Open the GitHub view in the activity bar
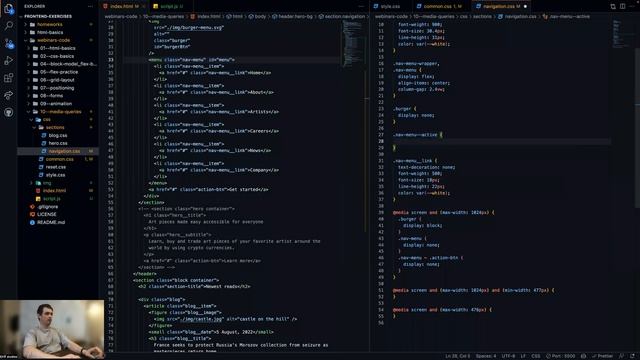This screenshot has width=640, height=360. [x=9, y=112]
